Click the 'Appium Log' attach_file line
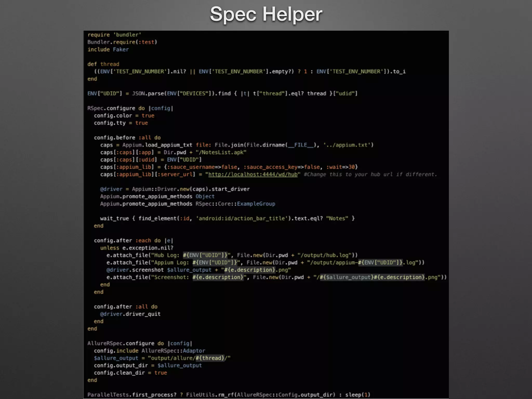 tap(265, 263)
